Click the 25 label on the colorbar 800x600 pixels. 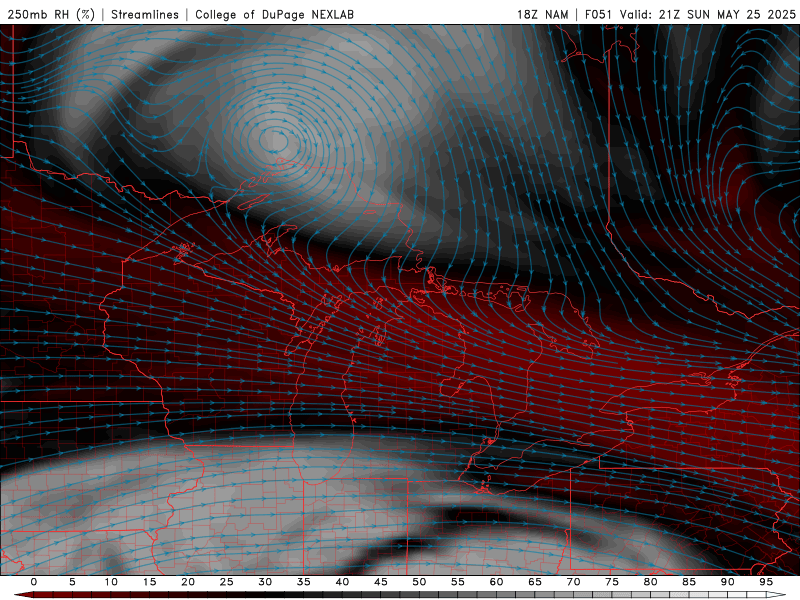pos(227,582)
